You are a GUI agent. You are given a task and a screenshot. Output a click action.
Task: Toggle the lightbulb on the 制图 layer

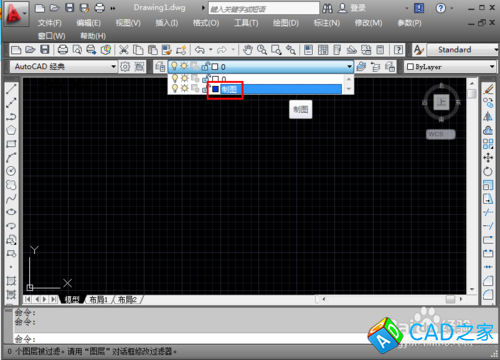(175, 89)
